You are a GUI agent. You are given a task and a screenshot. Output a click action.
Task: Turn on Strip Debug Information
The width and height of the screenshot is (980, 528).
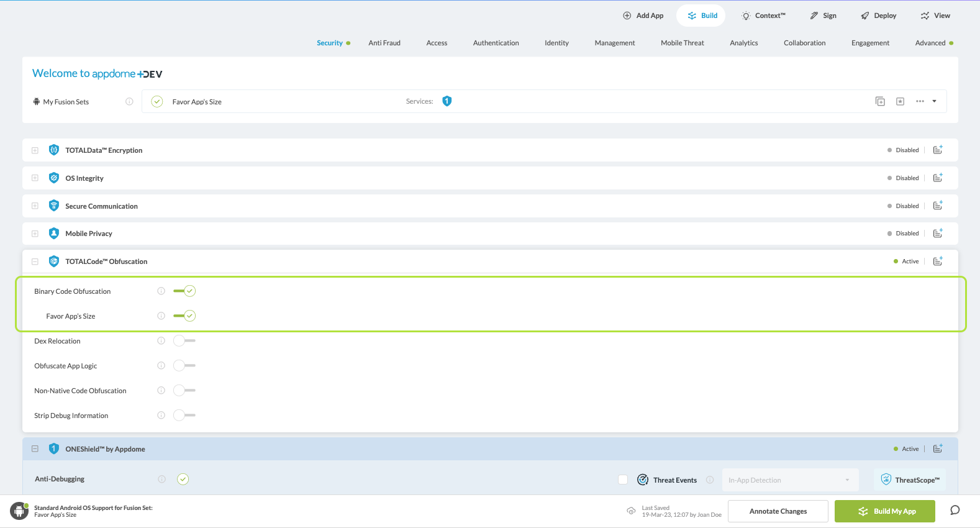[184, 416]
